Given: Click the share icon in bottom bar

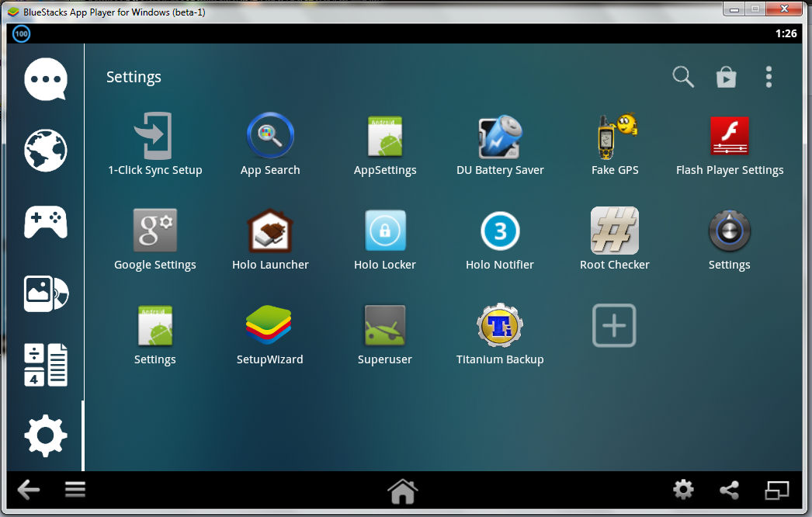Looking at the screenshot, I should [x=729, y=490].
